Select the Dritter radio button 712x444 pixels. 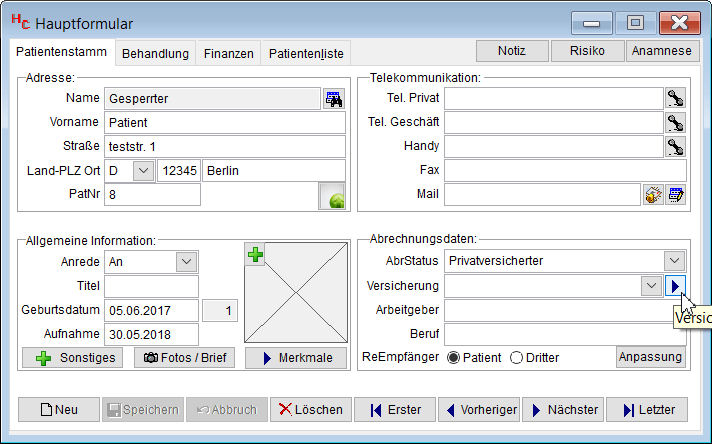point(517,357)
